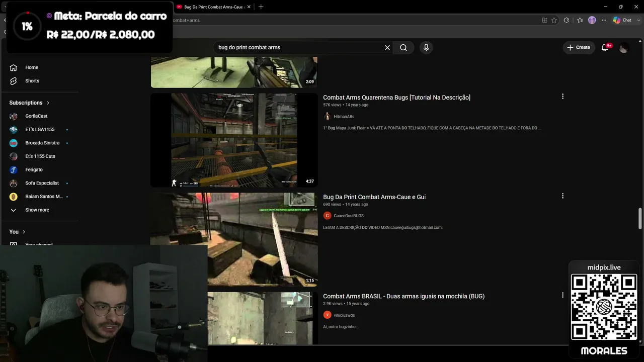Screen dimensions: 644x362
Task: Open Et's 1155 Cuts channel avatar
Action: pos(14,156)
